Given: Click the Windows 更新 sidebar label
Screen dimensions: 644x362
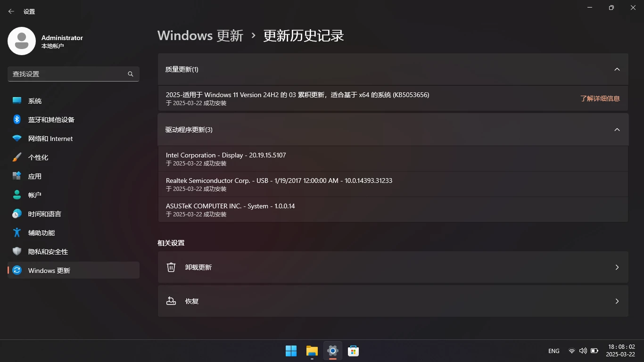Looking at the screenshot, I should tap(49, 271).
